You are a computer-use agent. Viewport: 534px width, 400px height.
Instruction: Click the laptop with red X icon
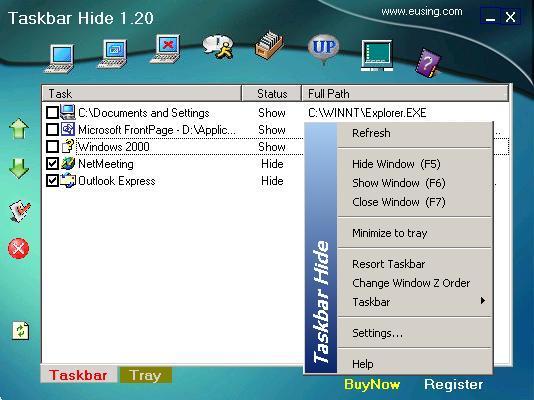click(165, 49)
